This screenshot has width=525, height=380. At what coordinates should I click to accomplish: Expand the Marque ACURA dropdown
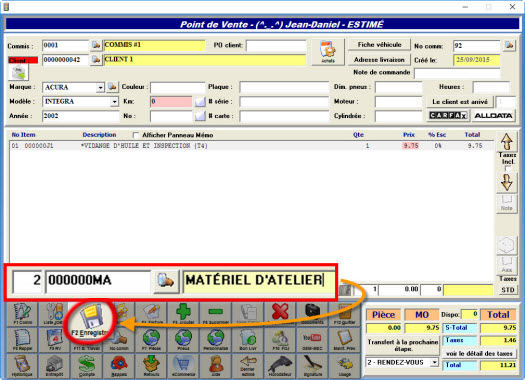[100, 88]
